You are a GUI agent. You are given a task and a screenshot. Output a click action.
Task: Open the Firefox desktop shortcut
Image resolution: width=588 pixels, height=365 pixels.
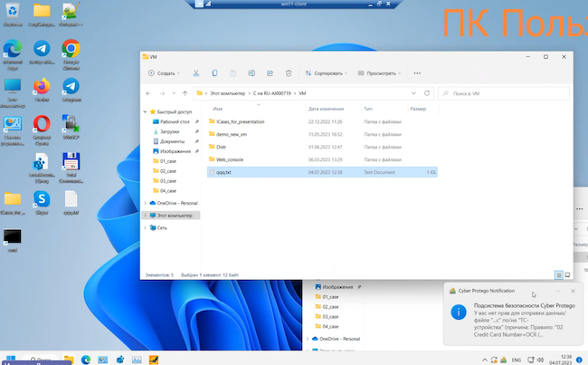(42, 91)
